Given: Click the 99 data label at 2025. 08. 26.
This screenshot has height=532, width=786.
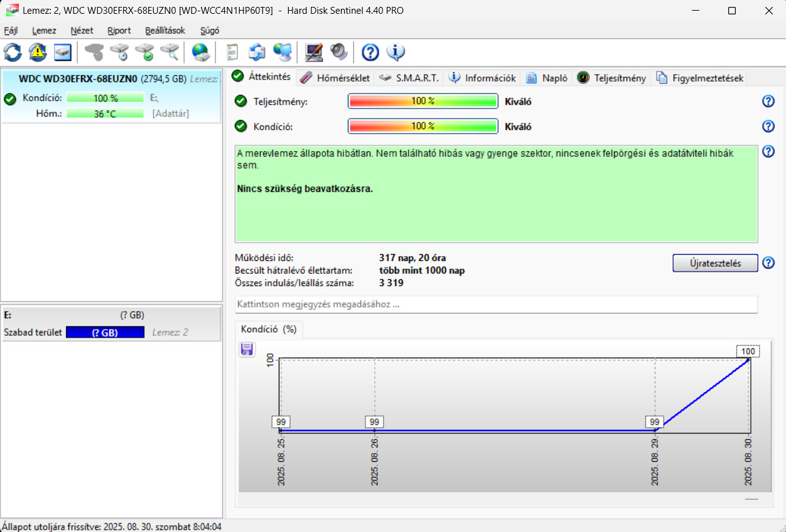Looking at the screenshot, I should pos(374,422).
